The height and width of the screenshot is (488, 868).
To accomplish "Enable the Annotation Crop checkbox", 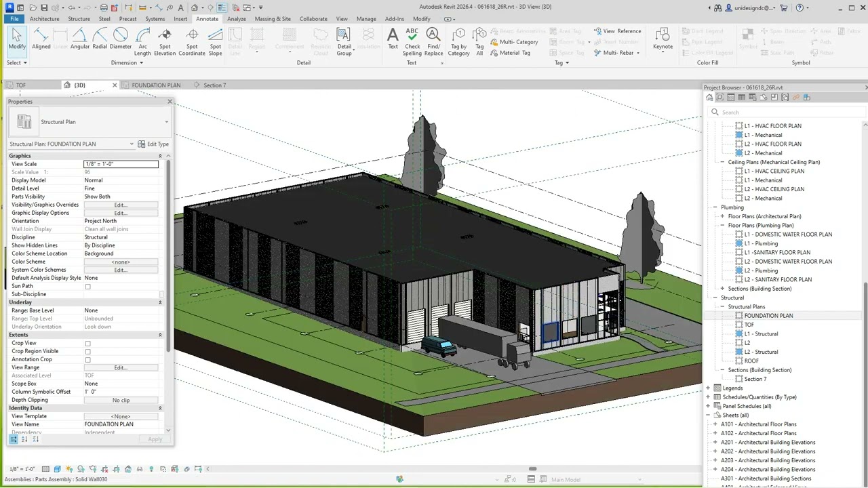I will point(87,360).
